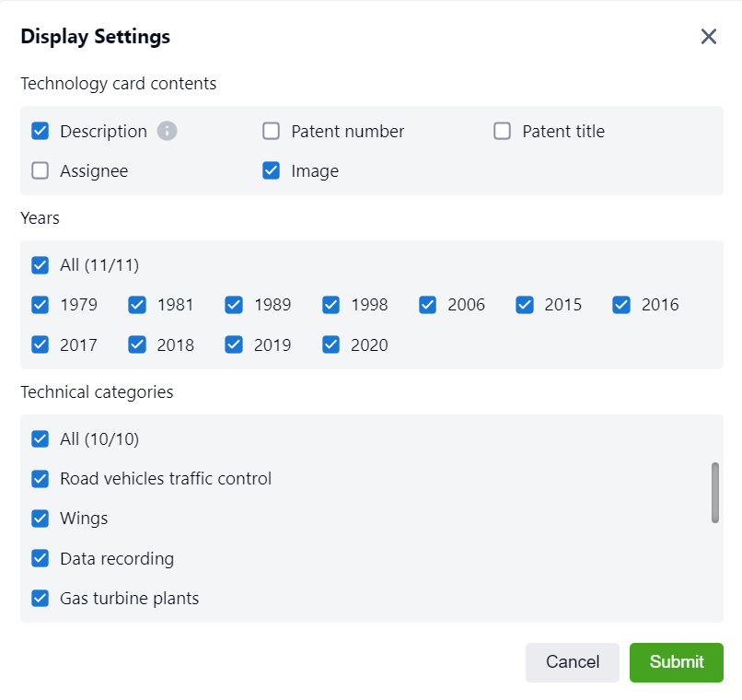Uncheck the Description checkbox

coord(41,131)
